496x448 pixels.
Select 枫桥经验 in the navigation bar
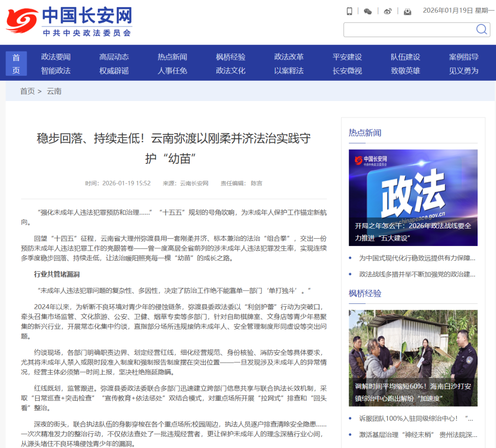231,57
